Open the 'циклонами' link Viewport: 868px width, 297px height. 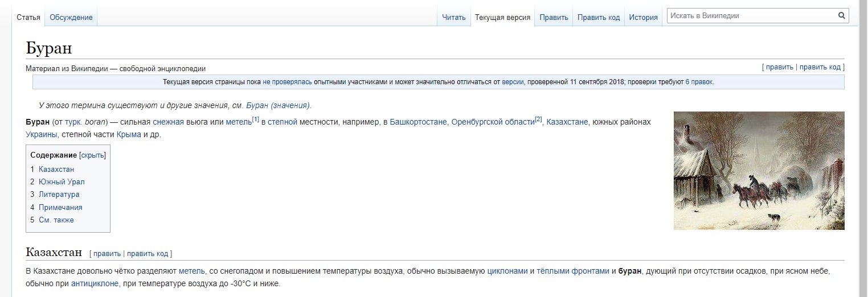pos(507,271)
